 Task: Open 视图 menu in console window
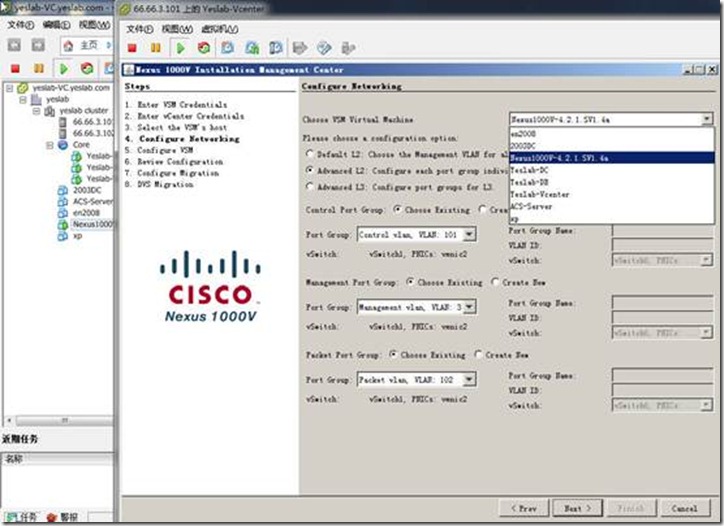(177, 29)
